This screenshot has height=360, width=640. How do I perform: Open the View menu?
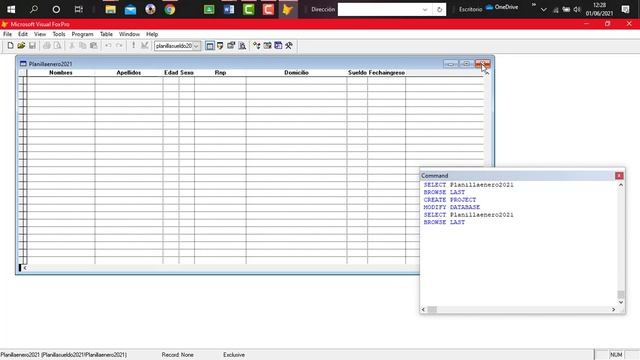click(40, 34)
